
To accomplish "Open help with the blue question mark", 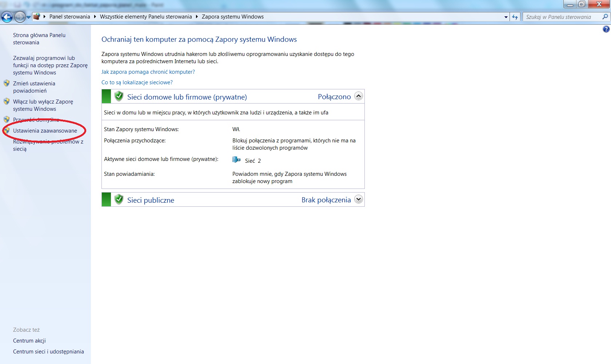I will (x=606, y=29).
